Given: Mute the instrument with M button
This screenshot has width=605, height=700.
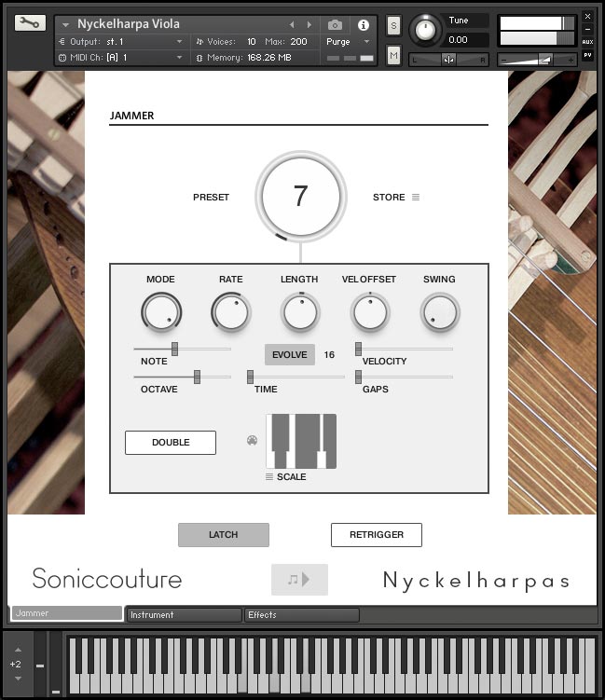Looking at the screenshot, I should (393, 55).
